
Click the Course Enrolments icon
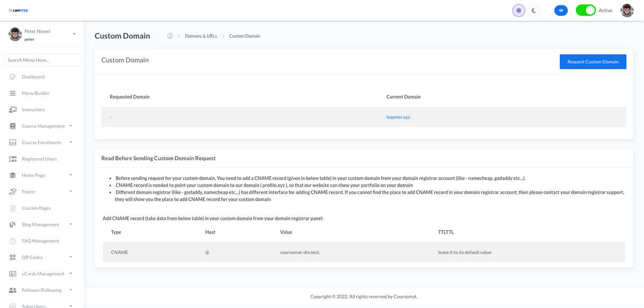[13, 143]
